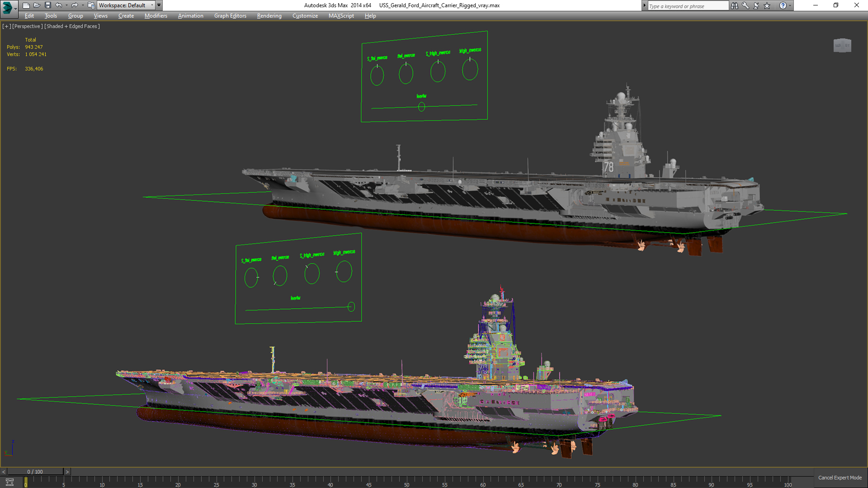This screenshot has width=868, height=488.
Task: Click the time slider next-frame arrow
Action: coord(67,472)
